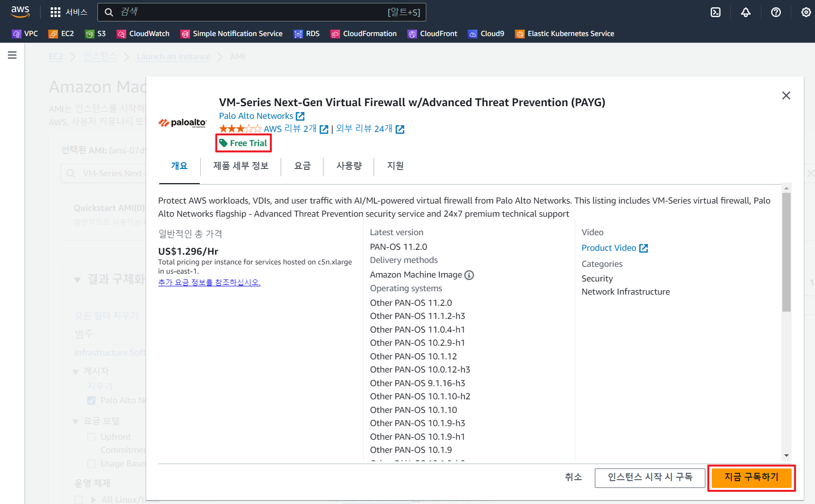This screenshot has width=815, height=504.
Task: Open the CloudFront service shortcut
Action: click(x=433, y=34)
